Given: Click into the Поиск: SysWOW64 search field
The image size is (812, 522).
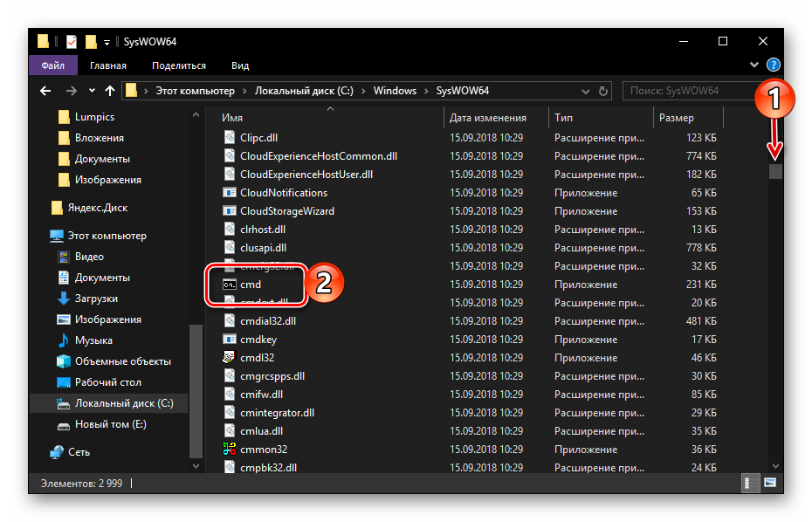Looking at the screenshot, I should [689, 91].
